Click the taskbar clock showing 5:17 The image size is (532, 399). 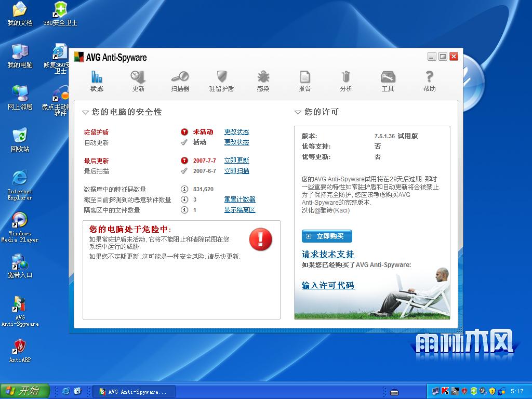click(517, 392)
